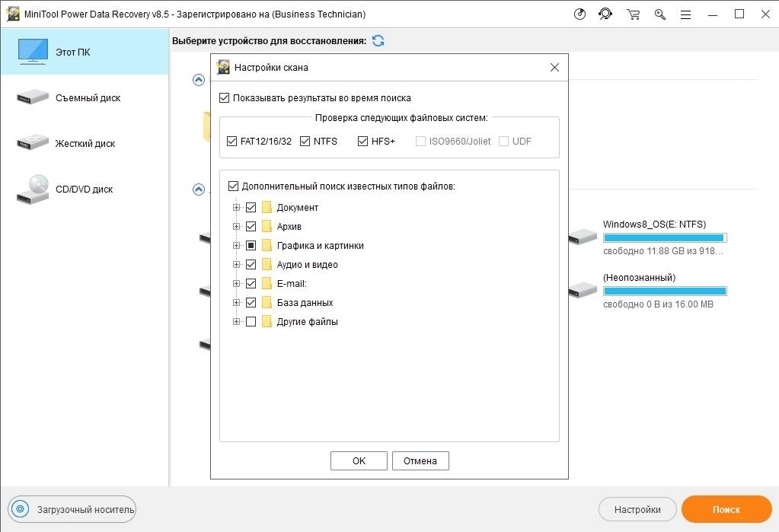Uncheck the Аудио и видео checkbox
Image resolution: width=779 pixels, height=532 pixels.
pos(251,264)
